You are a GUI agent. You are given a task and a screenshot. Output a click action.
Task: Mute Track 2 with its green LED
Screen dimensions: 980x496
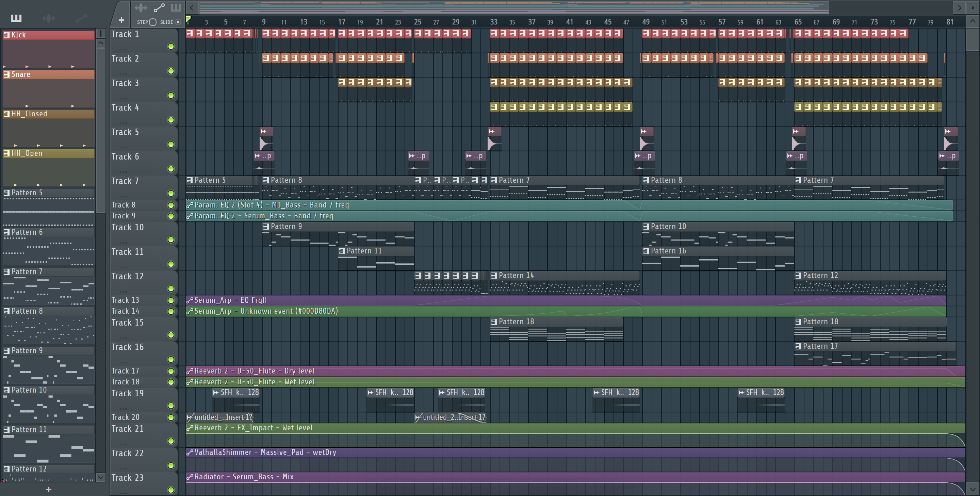coord(171,71)
